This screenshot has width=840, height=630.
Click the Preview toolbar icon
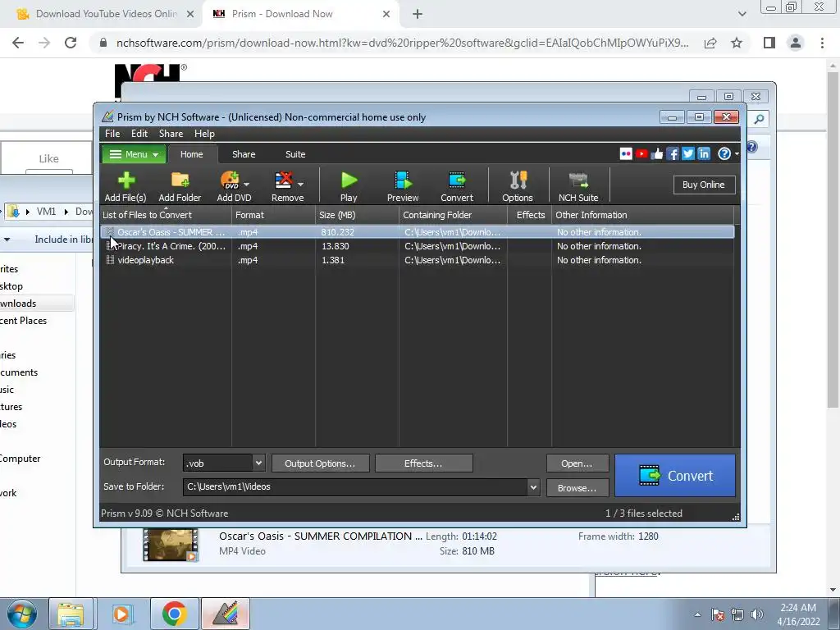(x=403, y=186)
